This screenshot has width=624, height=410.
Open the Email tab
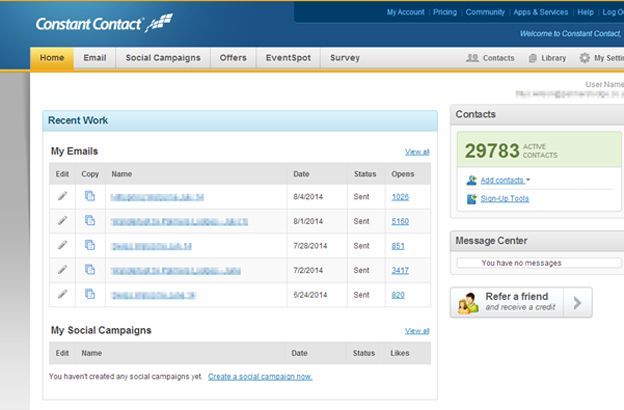click(95, 58)
